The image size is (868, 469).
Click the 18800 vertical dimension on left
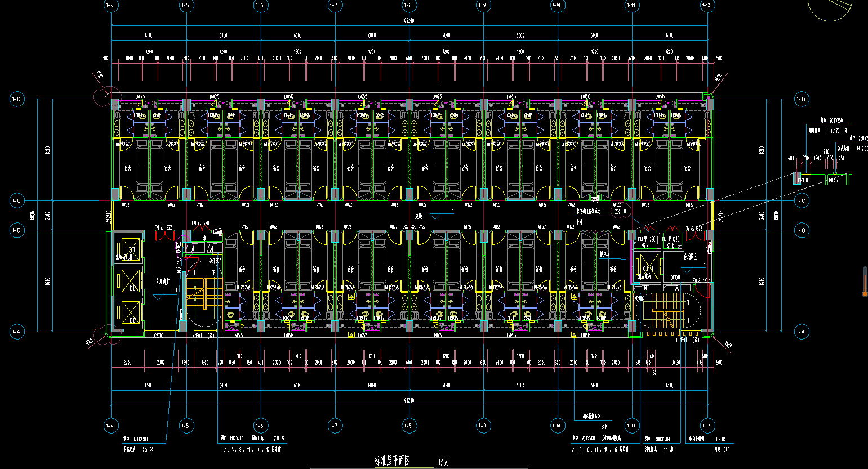[33, 215]
